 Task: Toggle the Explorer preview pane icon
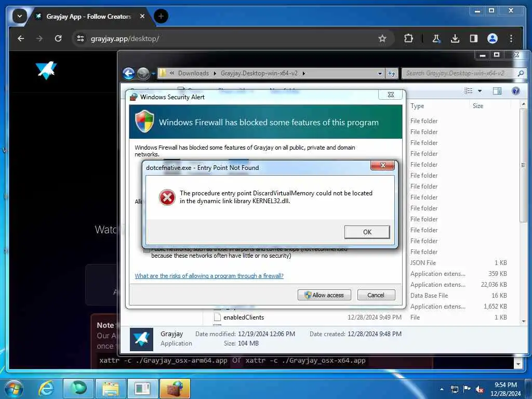click(x=497, y=90)
